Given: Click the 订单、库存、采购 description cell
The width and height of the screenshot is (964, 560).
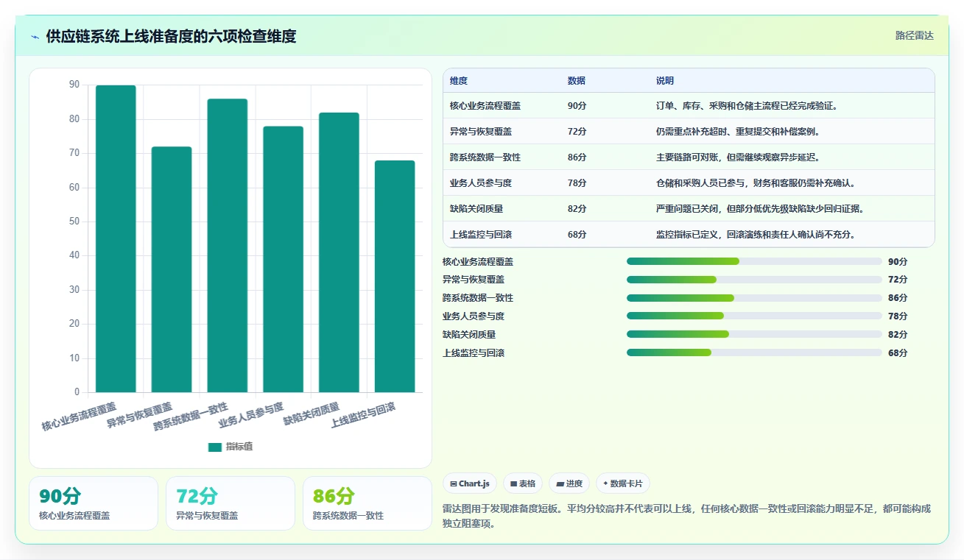Looking at the screenshot, I should point(747,106).
